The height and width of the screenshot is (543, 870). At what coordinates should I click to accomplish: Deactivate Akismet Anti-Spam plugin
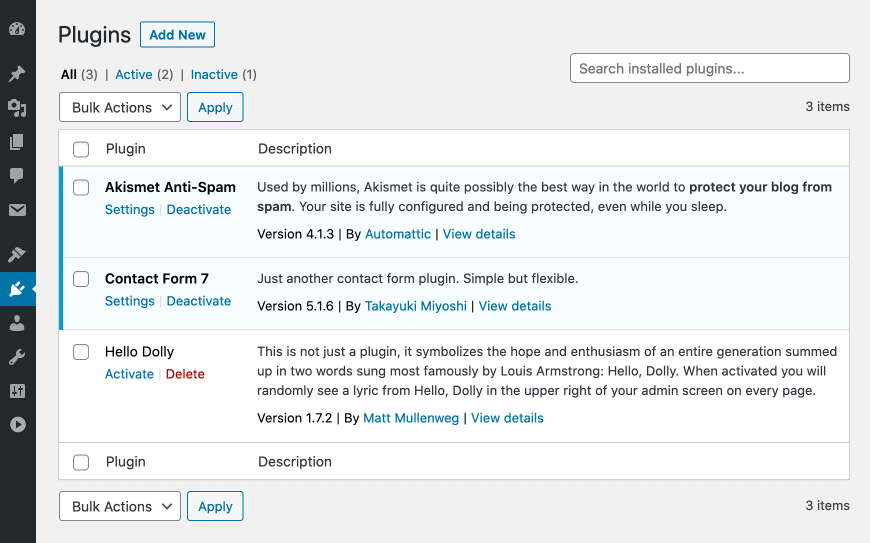click(199, 210)
